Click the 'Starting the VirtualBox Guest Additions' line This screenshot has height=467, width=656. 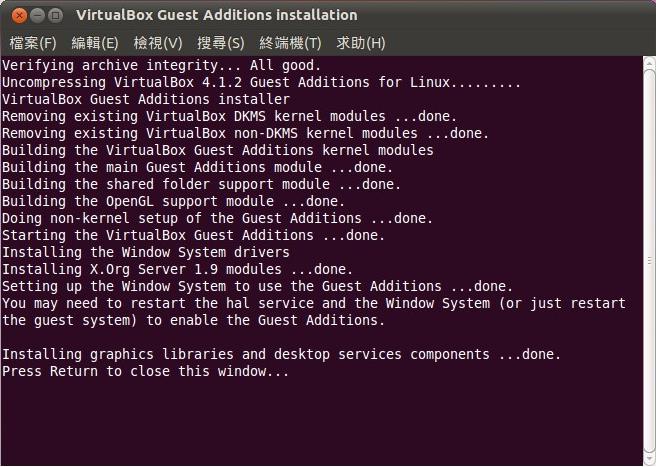193,235
